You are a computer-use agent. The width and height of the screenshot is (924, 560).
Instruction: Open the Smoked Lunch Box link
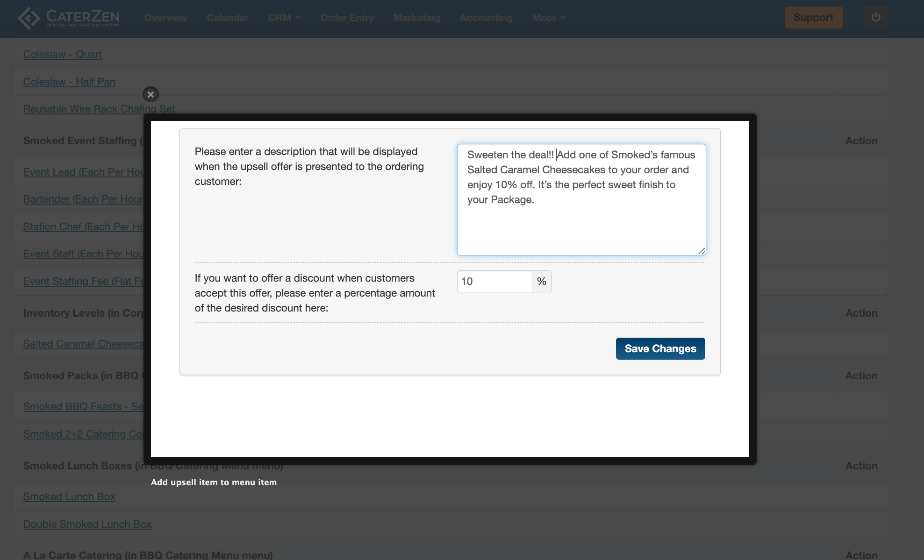tap(69, 496)
